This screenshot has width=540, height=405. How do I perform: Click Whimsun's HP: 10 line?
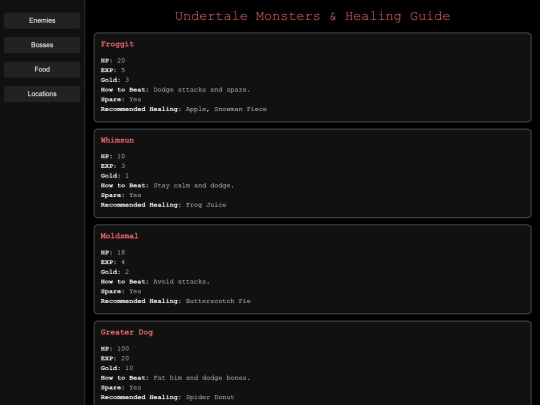tap(113, 156)
